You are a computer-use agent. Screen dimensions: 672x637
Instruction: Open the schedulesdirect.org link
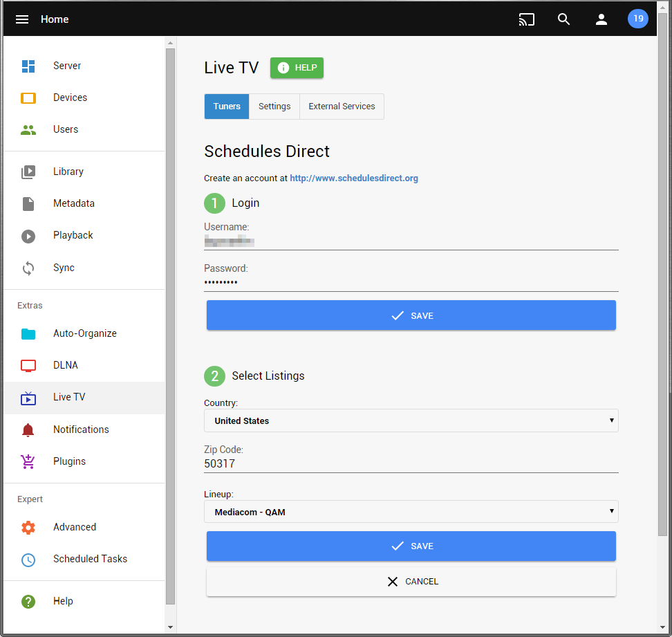353,178
